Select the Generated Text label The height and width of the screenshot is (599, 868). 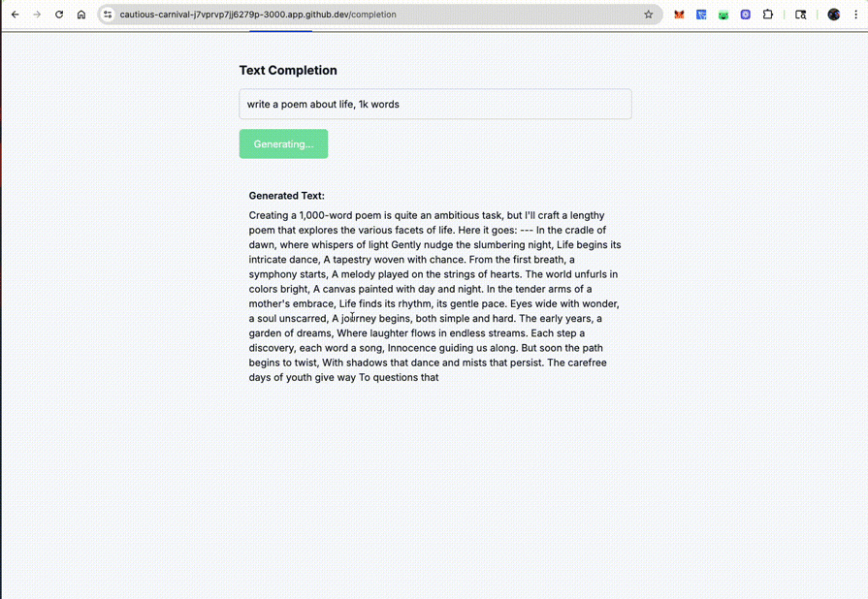pyautogui.click(x=286, y=195)
